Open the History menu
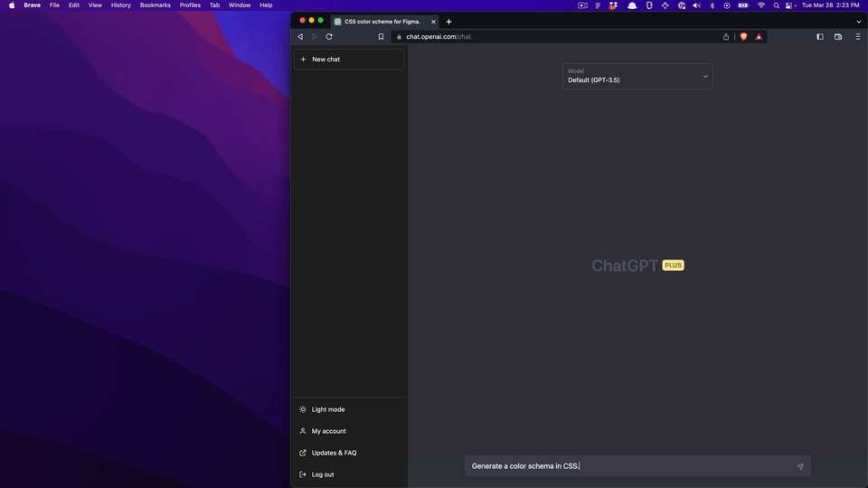Screen dimensions: 868x488 [x=120, y=5]
